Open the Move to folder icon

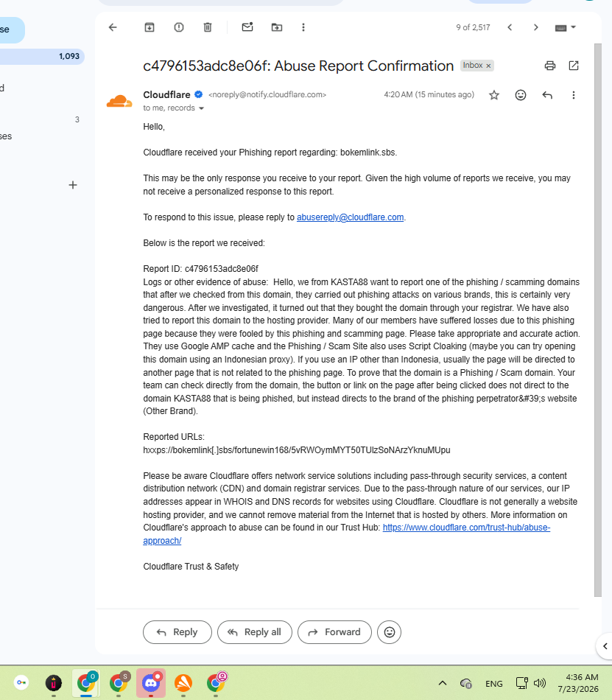point(277,28)
